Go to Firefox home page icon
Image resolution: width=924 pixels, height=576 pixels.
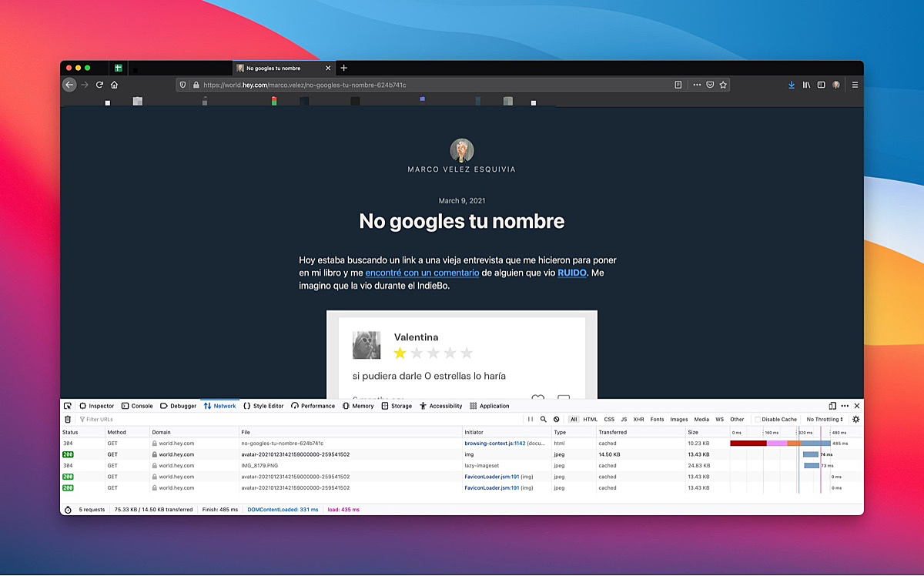click(113, 85)
